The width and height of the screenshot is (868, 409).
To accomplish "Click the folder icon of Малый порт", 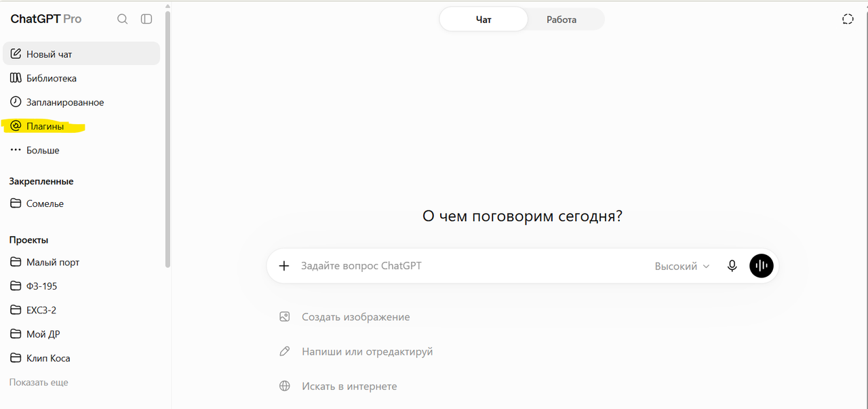I will click(16, 262).
